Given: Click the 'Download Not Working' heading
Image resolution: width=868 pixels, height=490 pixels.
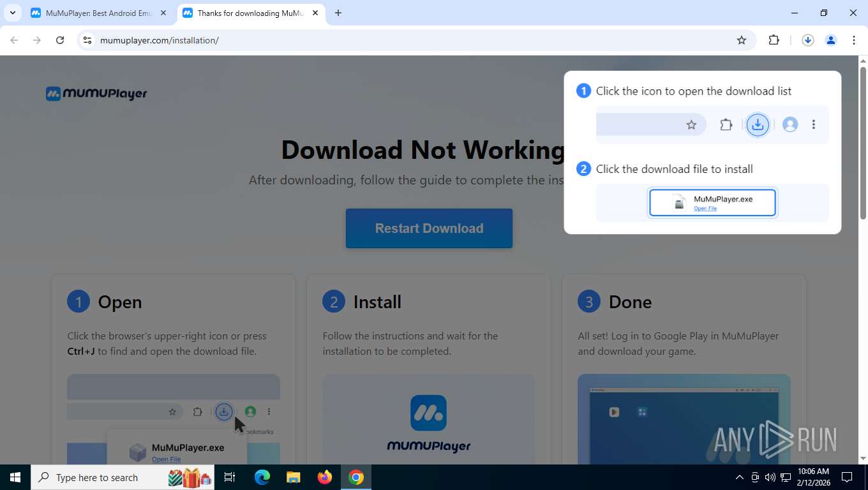Looking at the screenshot, I should click(x=423, y=149).
